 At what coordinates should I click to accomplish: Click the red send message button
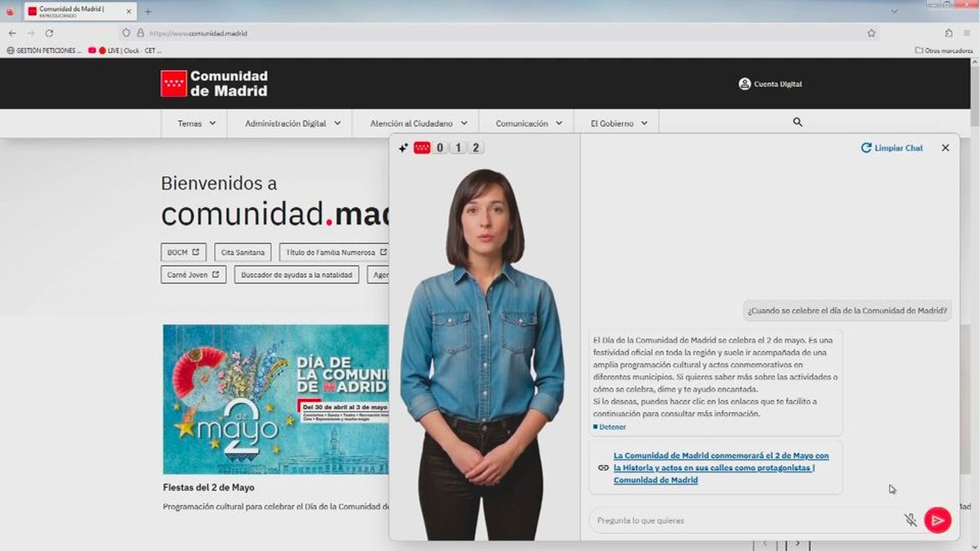pos(937,520)
